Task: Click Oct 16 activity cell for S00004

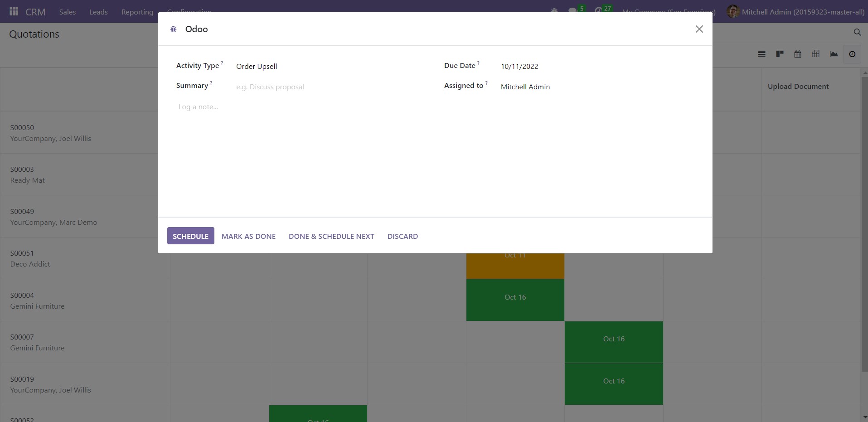Action: tap(515, 300)
